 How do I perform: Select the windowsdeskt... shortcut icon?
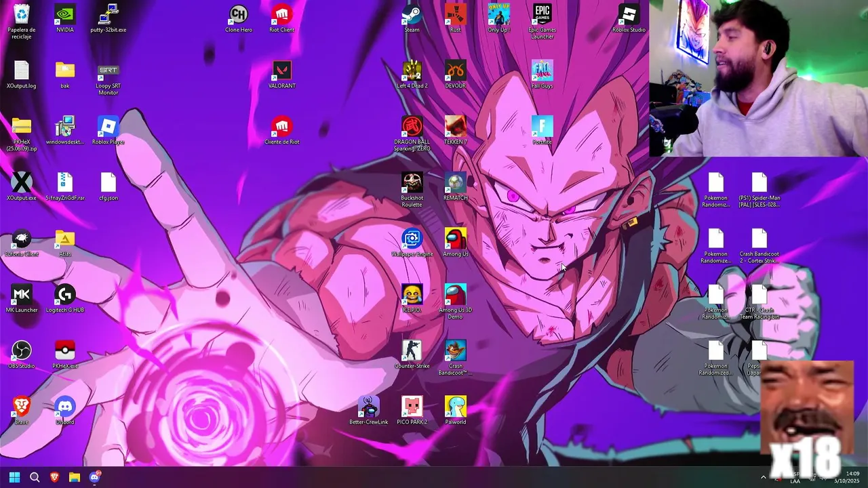point(65,131)
